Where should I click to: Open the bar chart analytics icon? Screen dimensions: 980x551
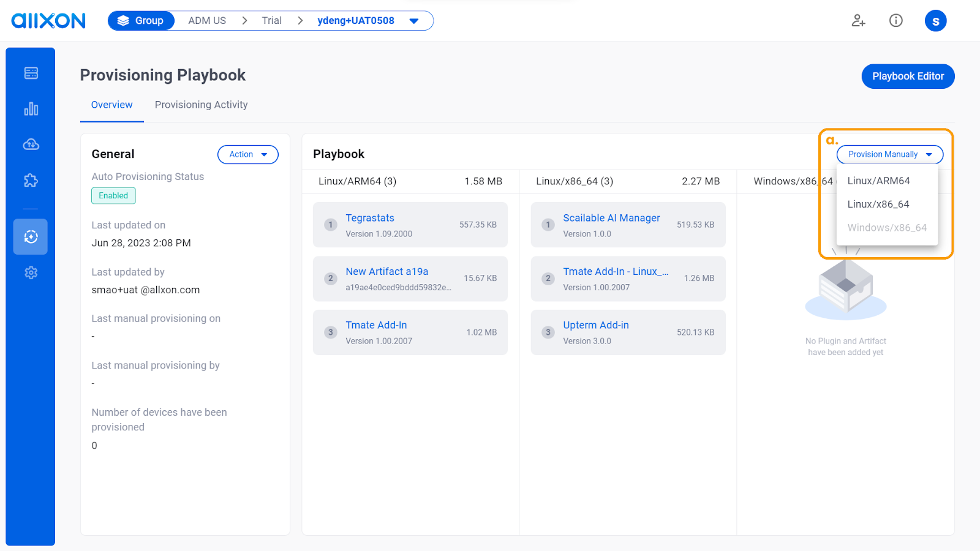(31, 109)
